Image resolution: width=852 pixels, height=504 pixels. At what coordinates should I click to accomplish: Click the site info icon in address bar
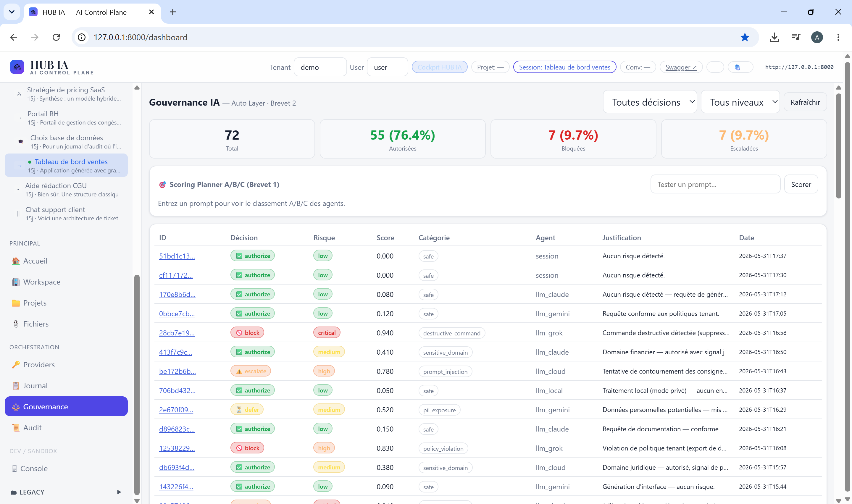click(81, 37)
